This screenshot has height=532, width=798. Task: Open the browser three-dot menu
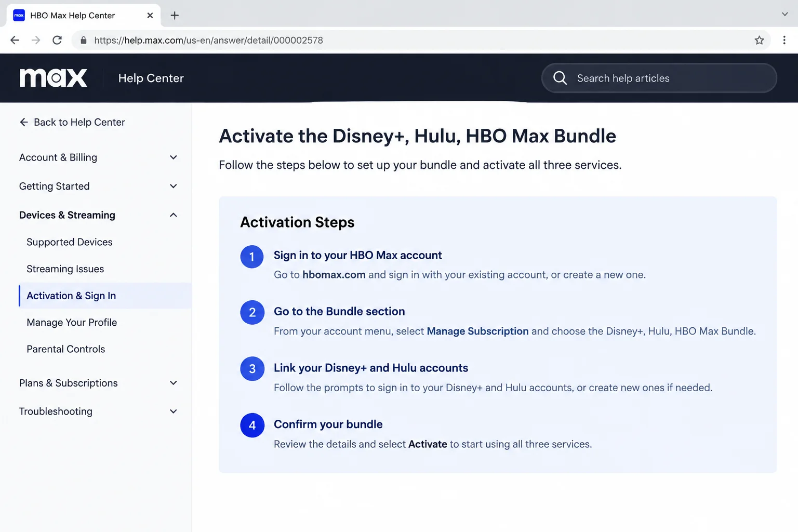click(784, 40)
